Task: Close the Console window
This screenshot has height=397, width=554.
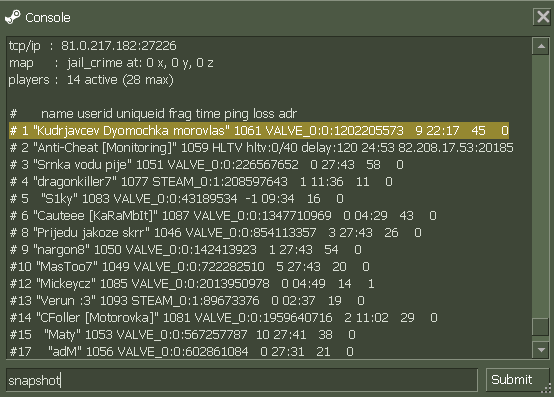Action: tap(542, 17)
